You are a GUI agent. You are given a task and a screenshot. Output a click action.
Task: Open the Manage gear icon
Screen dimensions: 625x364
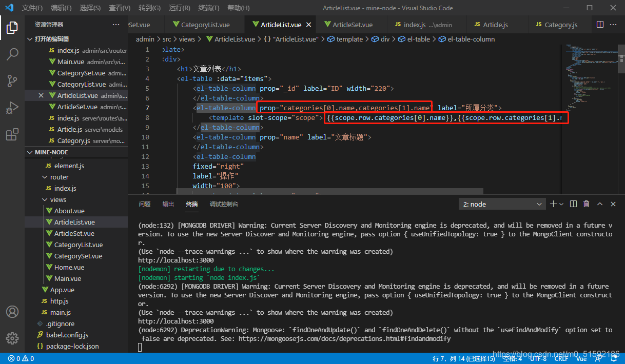[12, 338]
